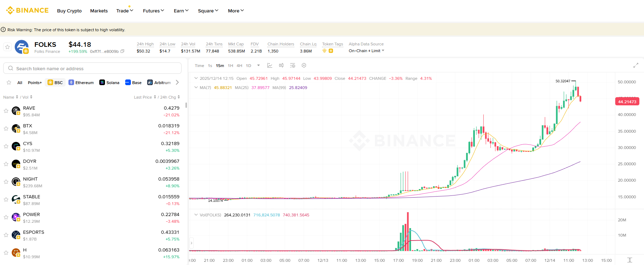Favorite the FOLKS token with star

click(x=7, y=47)
